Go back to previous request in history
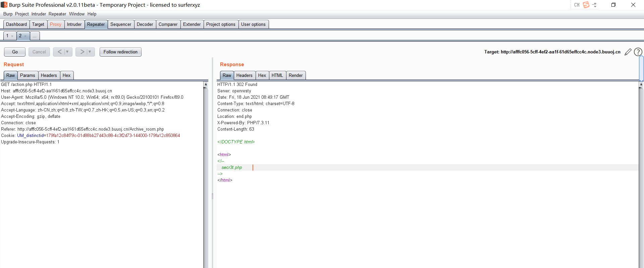The height and width of the screenshot is (268, 644). click(x=60, y=52)
